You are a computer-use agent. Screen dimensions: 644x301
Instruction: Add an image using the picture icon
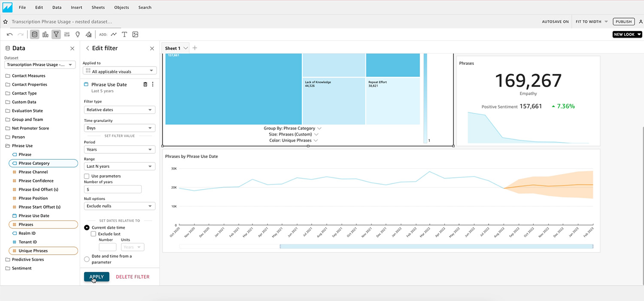(135, 34)
